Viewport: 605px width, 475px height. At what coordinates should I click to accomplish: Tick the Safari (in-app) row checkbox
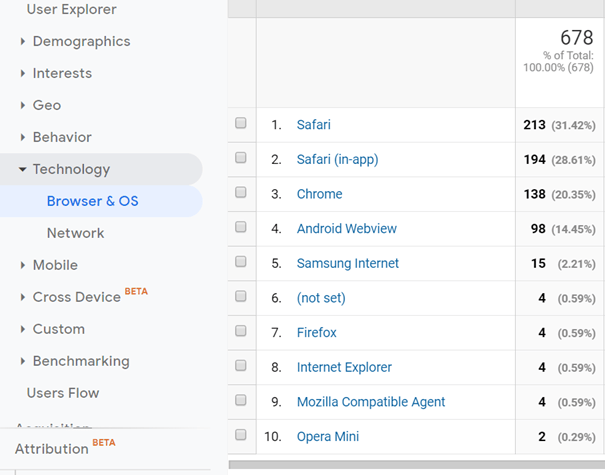[241, 157]
